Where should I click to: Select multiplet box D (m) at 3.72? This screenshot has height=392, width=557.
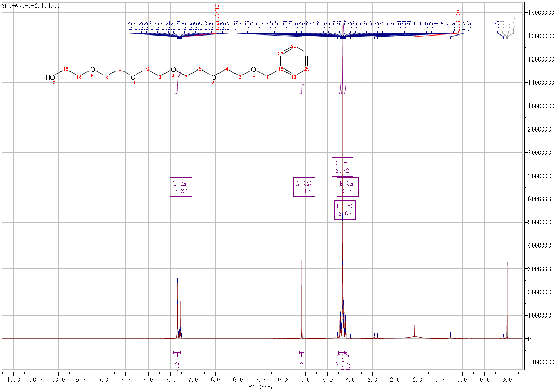[x=343, y=167]
